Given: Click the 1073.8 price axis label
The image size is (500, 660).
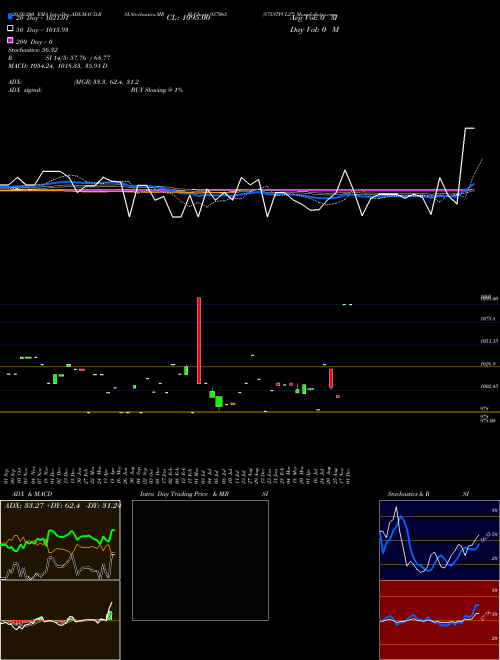Looking at the screenshot, I should (488, 319).
